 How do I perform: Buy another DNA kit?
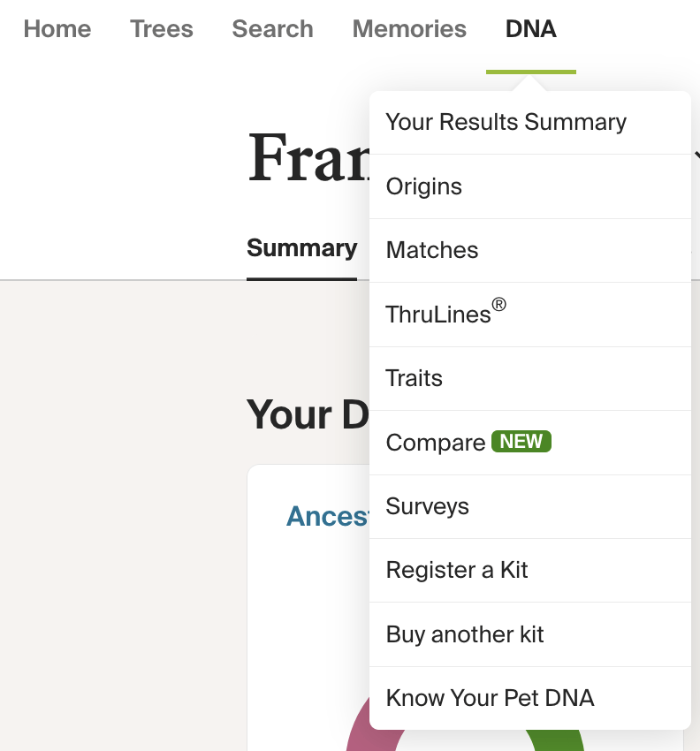tap(464, 633)
